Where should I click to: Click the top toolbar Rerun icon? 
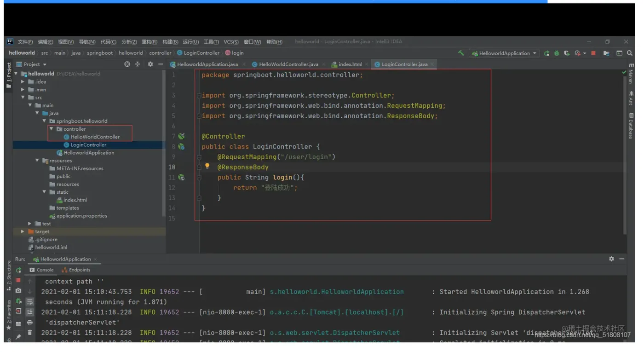point(546,53)
